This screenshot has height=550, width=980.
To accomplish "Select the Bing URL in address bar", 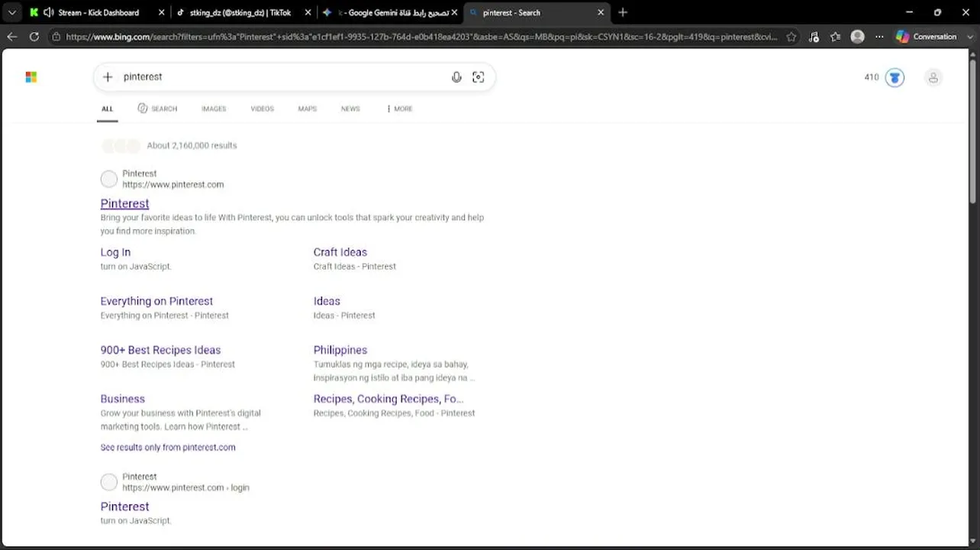I will click(x=421, y=37).
